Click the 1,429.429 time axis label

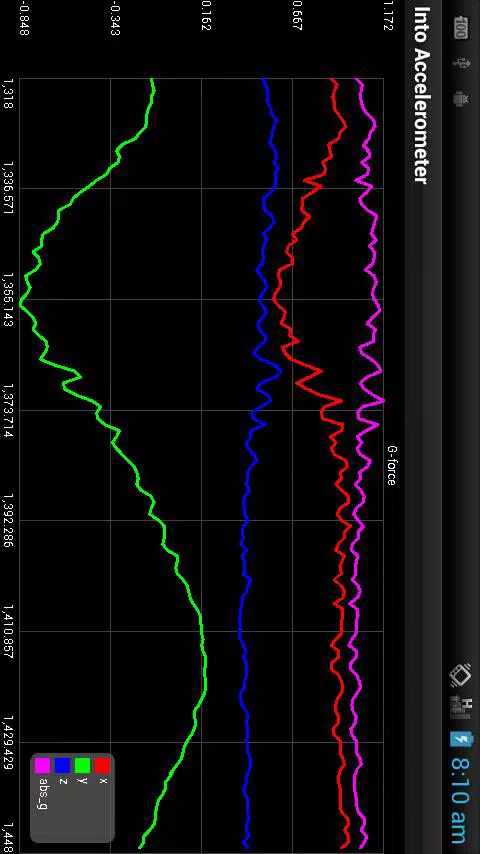(8, 742)
